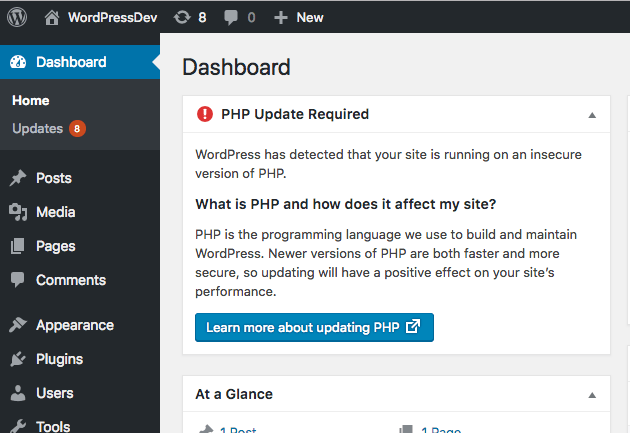Screen dimensions: 630x433
Task: Click the Comments speech bubble sidebar icon
Action: point(18,280)
